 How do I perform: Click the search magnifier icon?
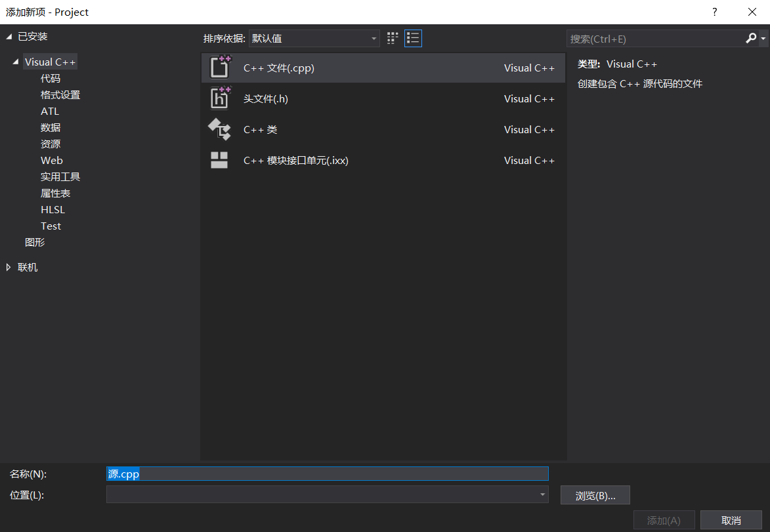click(751, 38)
